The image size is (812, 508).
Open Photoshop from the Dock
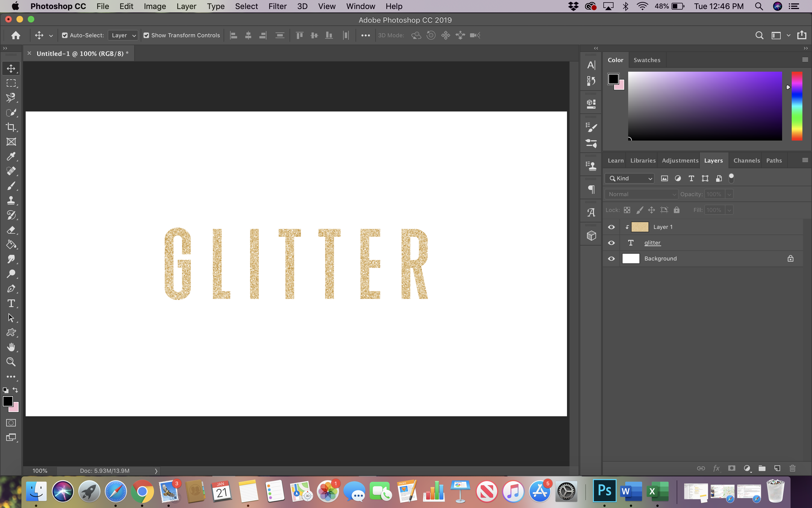pos(604,491)
